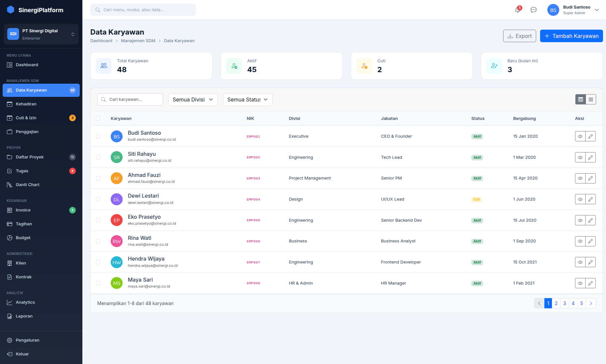Expand the Semua Status dropdown

(x=247, y=99)
